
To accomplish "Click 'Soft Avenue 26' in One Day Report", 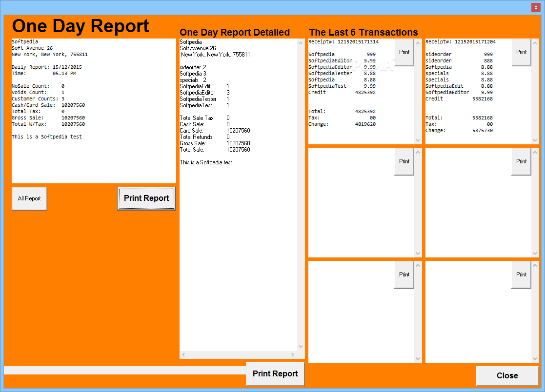I will tap(32, 48).
